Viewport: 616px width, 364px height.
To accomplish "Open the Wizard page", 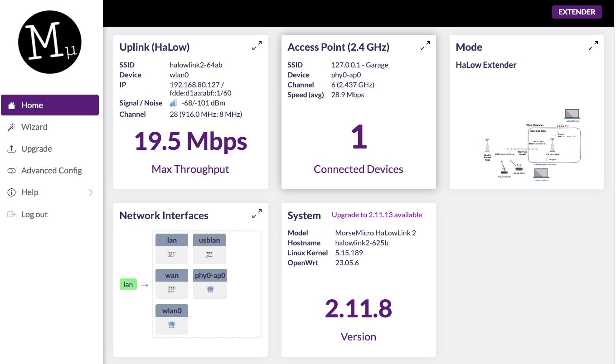I will pyautogui.click(x=50, y=127).
